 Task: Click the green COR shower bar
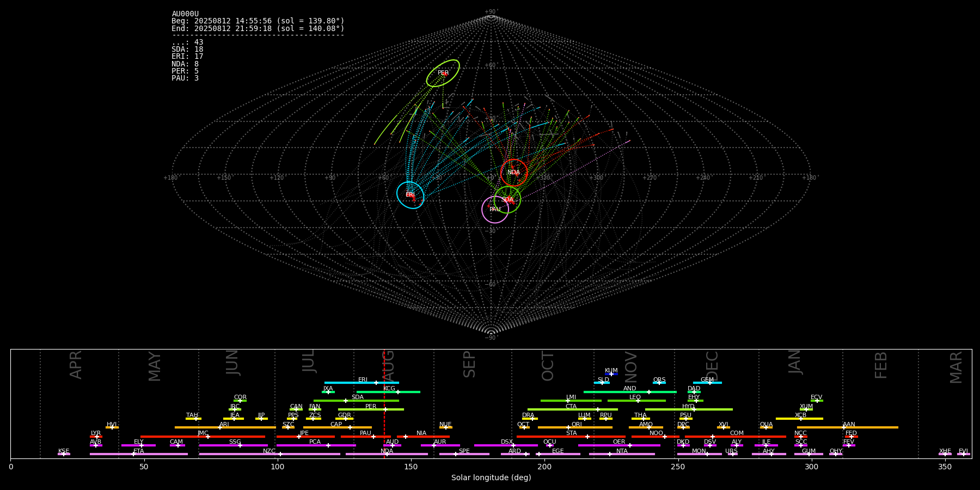[240, 401]
